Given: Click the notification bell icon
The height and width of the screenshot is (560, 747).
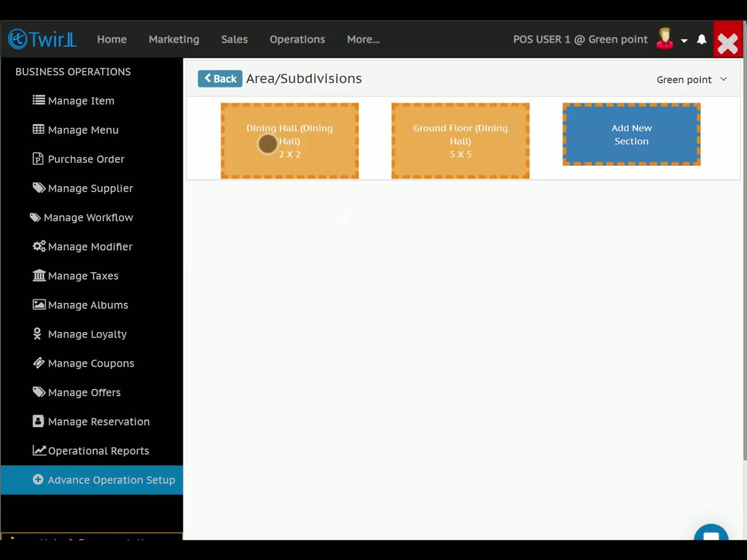Looking at the screenshot, I should pyautogui.click(x=701, y=39).
